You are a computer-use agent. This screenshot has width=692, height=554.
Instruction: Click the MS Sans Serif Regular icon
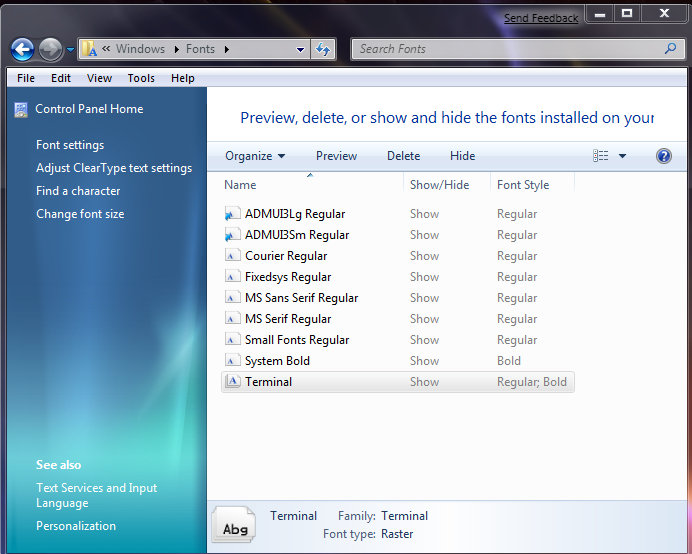[x=232, y=298]
